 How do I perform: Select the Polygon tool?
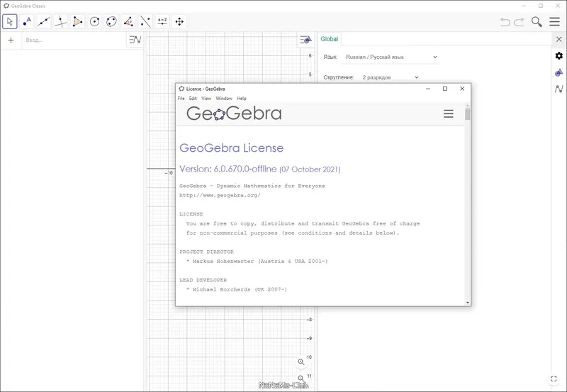pos(77,22)
